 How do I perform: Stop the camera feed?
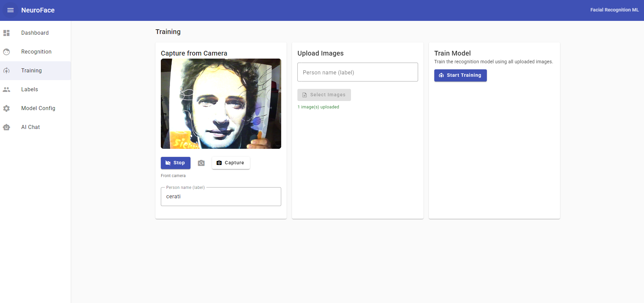tap(175, 163)
